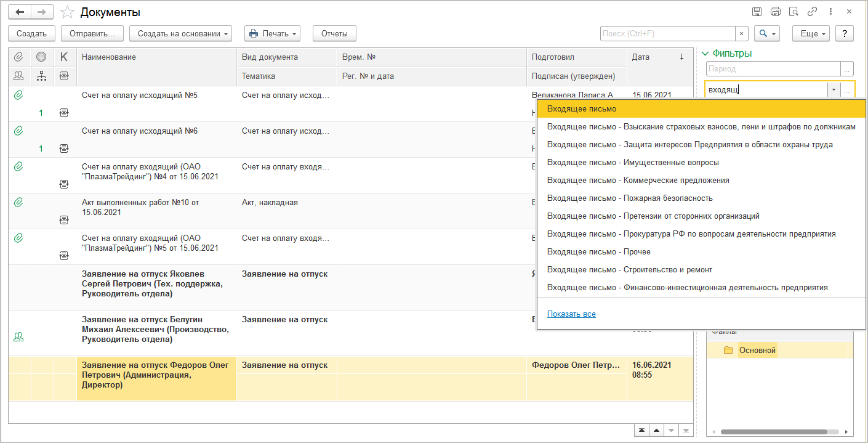
Task: Open the Печать dropdown menu
Action: 272,33
